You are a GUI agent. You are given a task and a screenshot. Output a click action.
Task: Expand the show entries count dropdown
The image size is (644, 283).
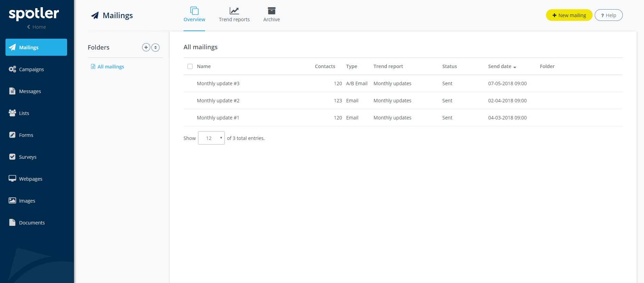click(211, 138)
